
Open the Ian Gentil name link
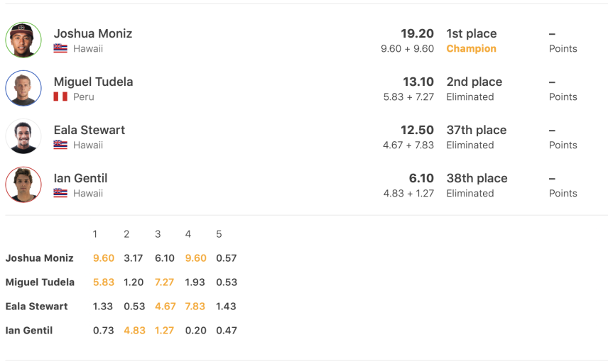click(80, 178)
